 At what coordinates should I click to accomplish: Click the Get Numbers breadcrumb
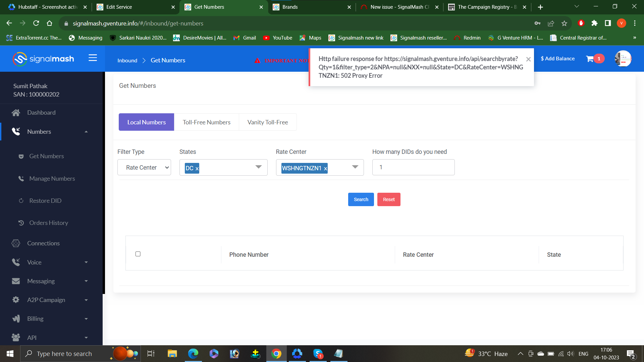[x=168, y=60]
